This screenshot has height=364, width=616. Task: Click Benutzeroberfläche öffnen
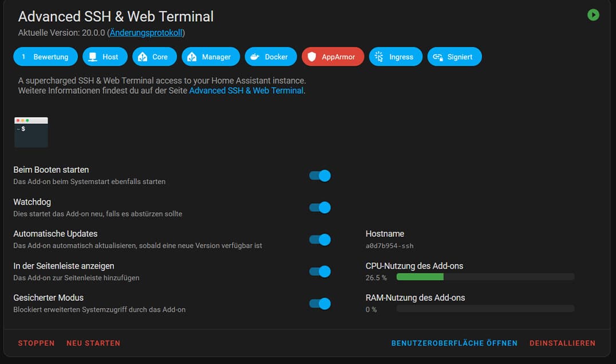point(454,343)
